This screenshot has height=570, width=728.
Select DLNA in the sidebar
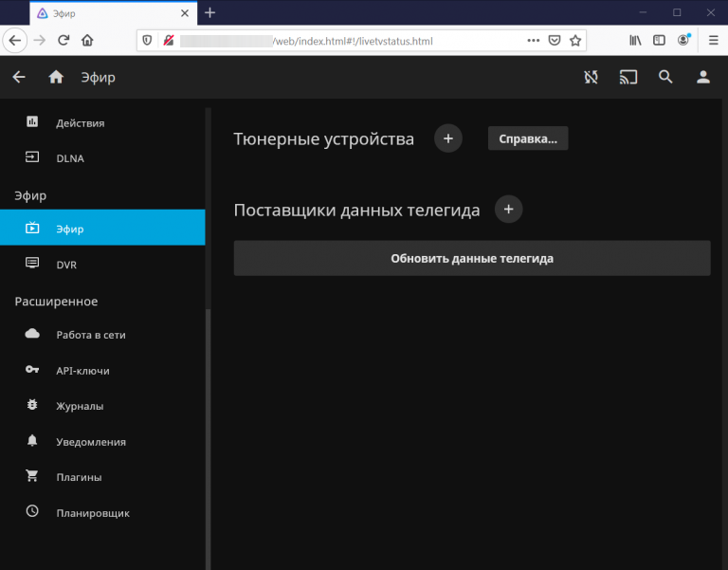coord(70,158)
